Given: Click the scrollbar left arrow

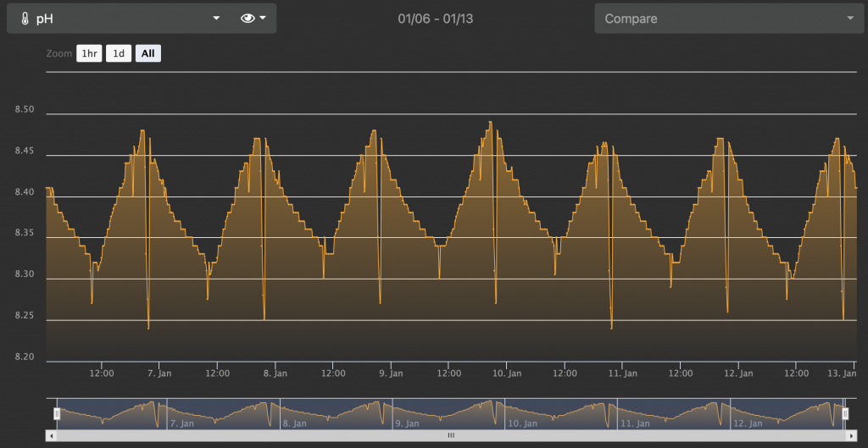Looking at the screenshot, I should pyautogui.click(x=52, y=435).
